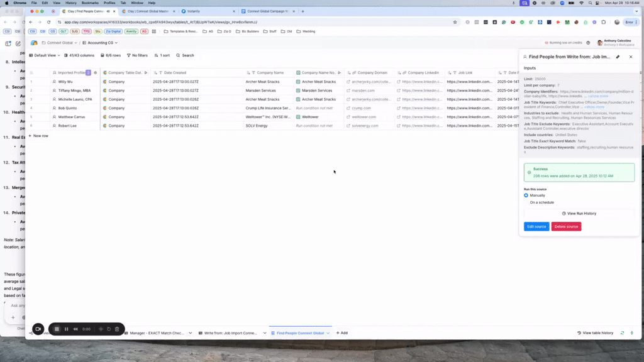Click the Imported Profiles column settings gear
The height and width of the screenshot is (362, 644).
[x=96, y=73]
